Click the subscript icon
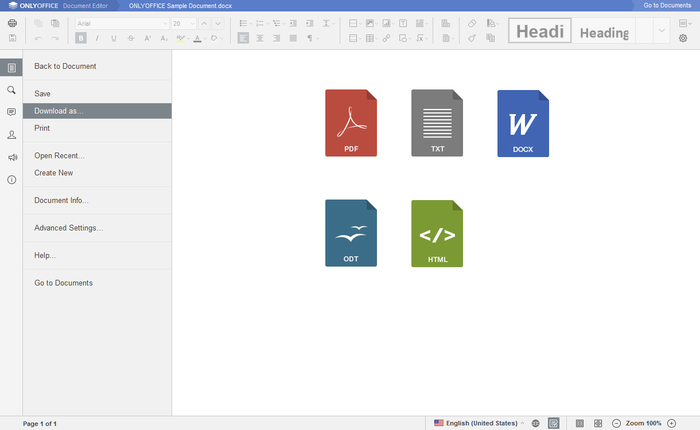 tap(164, 38)
